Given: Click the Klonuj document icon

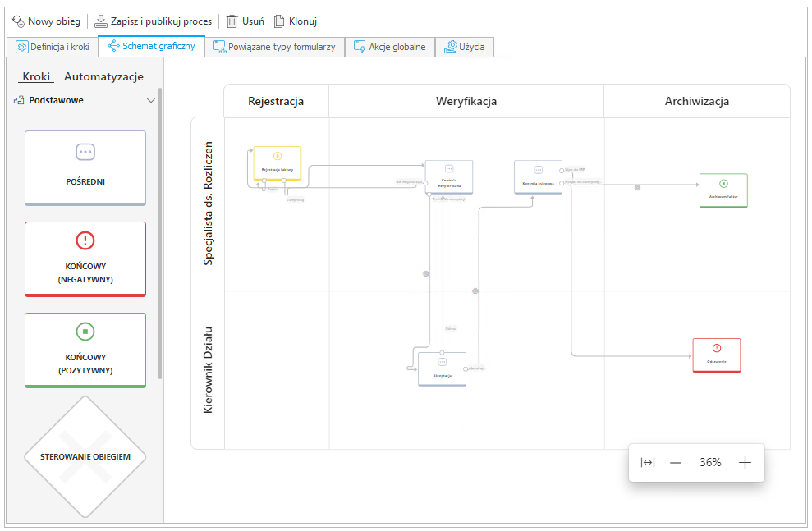Looking at the screenshot, I should [279, 21].
